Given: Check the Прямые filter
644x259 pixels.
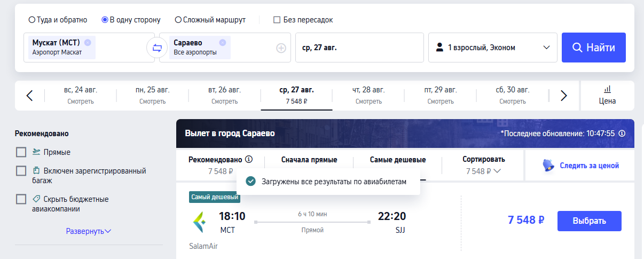Looking at the screenshot, I should click(x=21, y=152).
